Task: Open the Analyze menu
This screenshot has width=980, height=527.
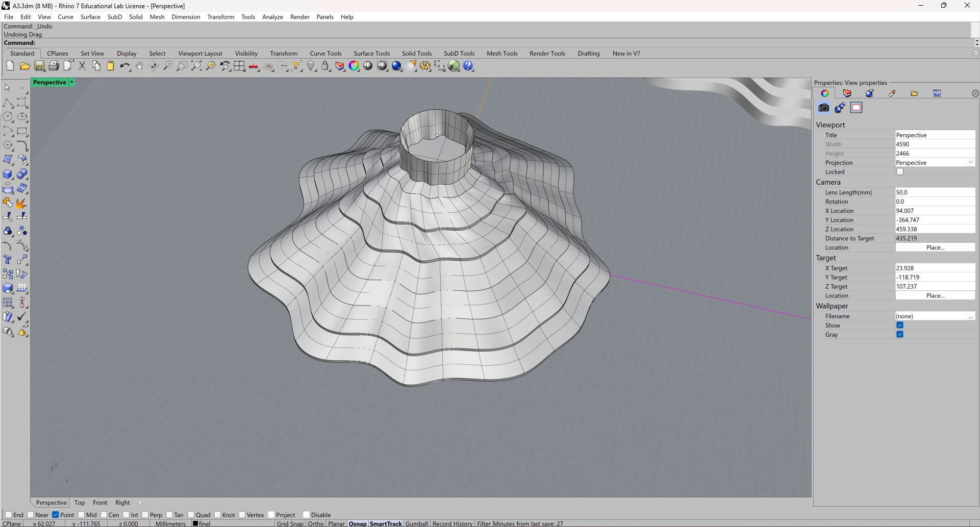Action: [x=272, y=17]
